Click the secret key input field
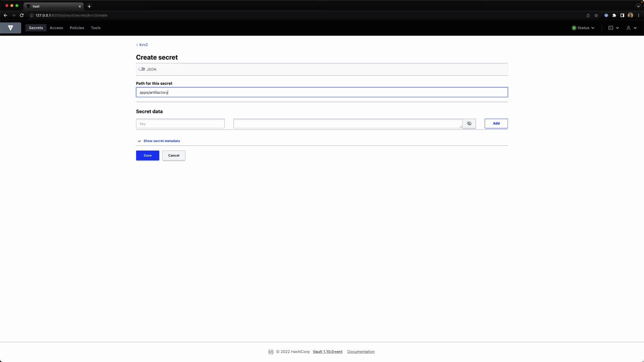 pyautogui.click(x=180, y=123)
